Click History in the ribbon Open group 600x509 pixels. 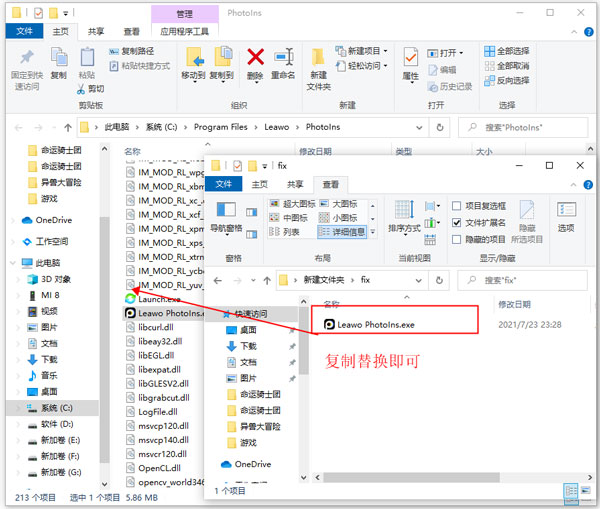pos(450,87)
